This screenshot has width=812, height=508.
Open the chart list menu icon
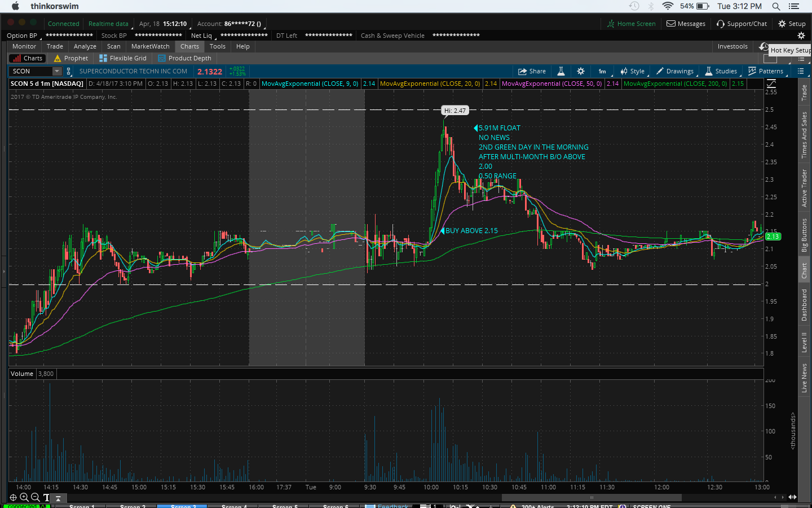[x=800, y=71]
